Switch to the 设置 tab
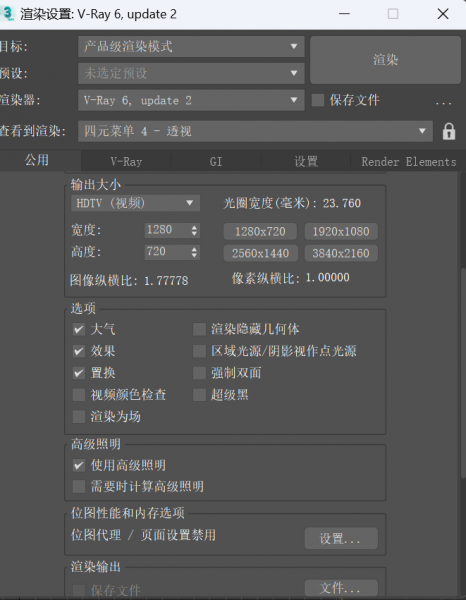Viewport: 466px width, 600px height. tap(306, 161)
